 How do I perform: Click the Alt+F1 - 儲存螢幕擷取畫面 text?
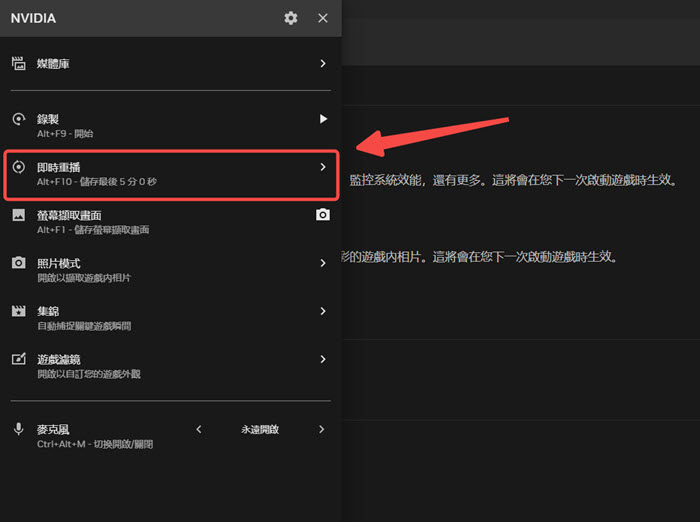pos(93,230)
